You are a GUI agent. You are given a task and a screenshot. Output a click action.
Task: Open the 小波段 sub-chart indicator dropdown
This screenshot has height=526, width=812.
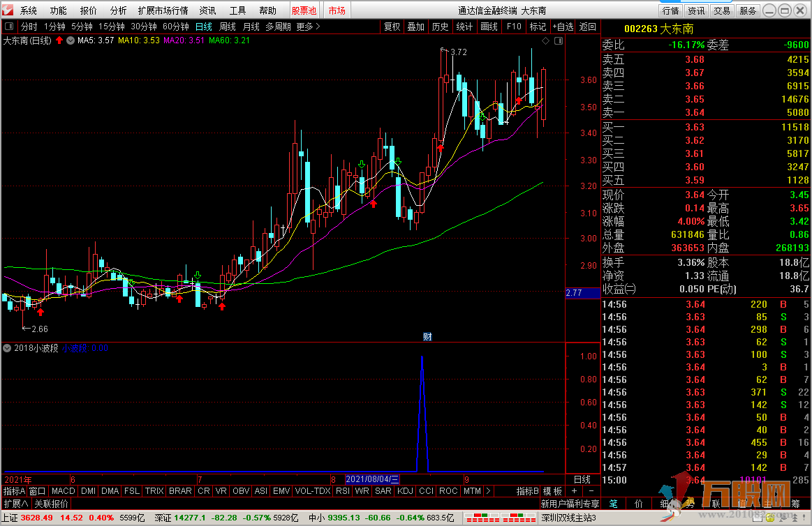[x=7, y=348]
